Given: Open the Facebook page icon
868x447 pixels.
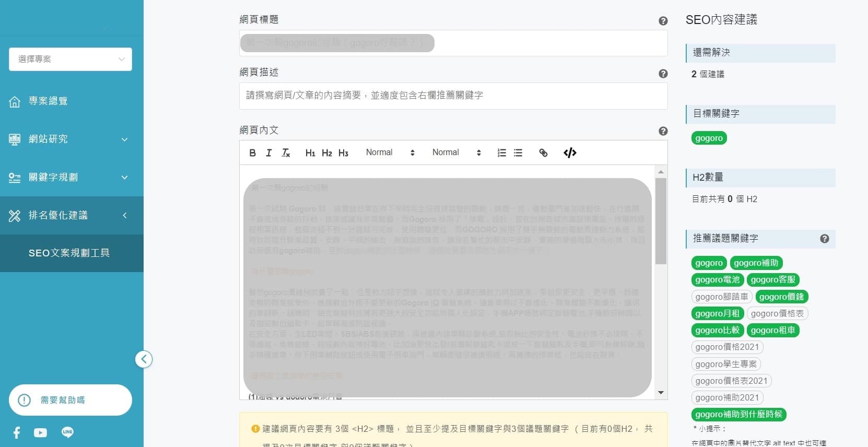Looking at the screenshot, I should [17, 432].
